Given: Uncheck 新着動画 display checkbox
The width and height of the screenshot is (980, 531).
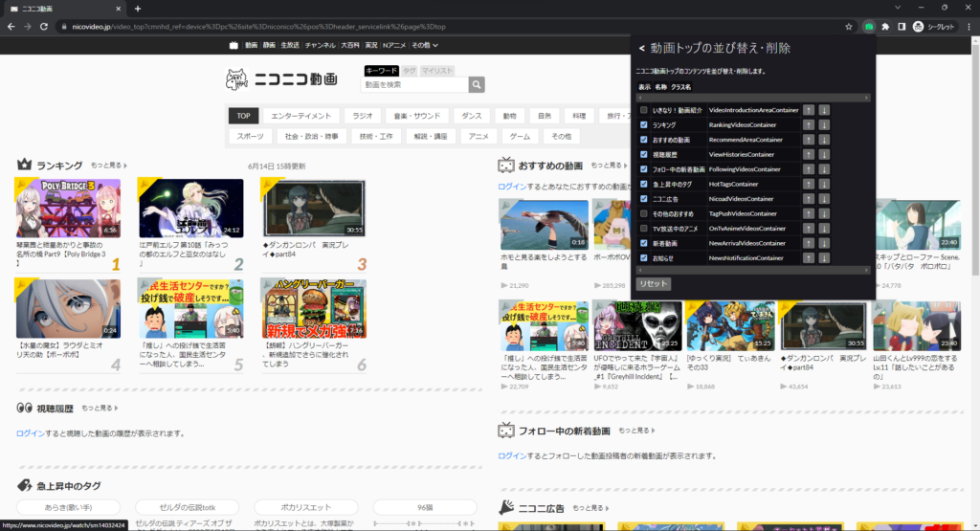Looking at the screenshot, I should [644, 243].
